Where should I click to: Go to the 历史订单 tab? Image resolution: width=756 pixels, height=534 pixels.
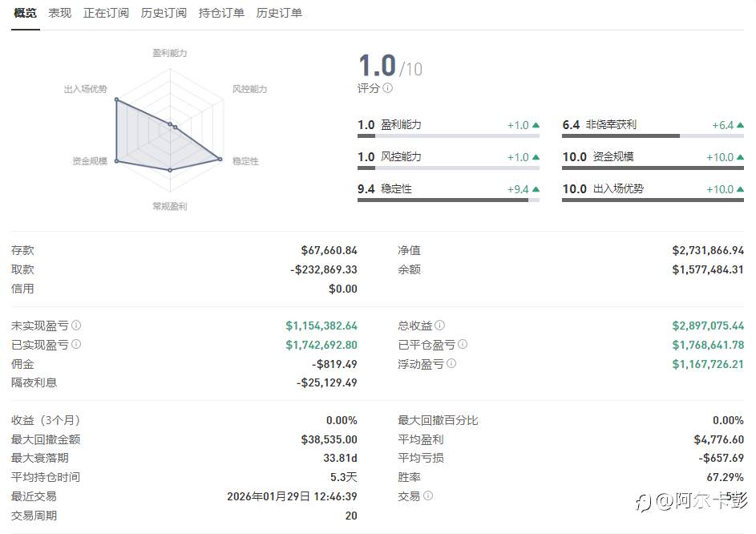tap(279, 13)
